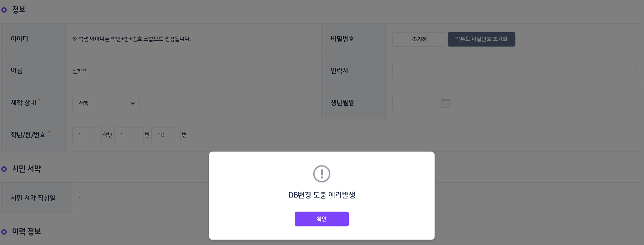Select the 반 input box
The image size is (644, 245).
pos(129,135)
